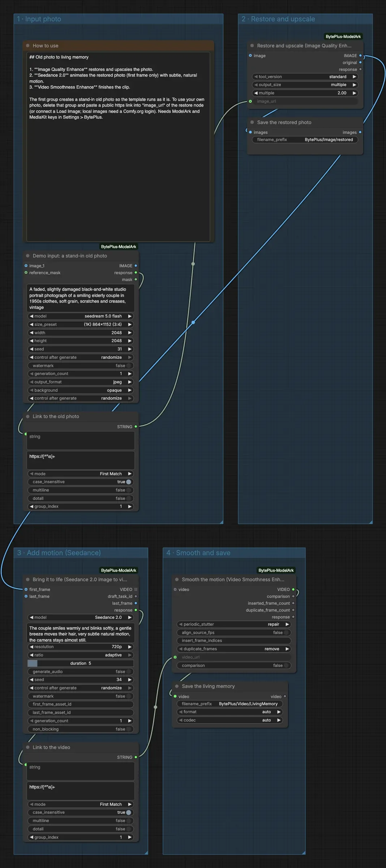Screen dimensions: 386x868
Task: Toggle non_blocking on the Seedance node
Action: click(81, 729)
